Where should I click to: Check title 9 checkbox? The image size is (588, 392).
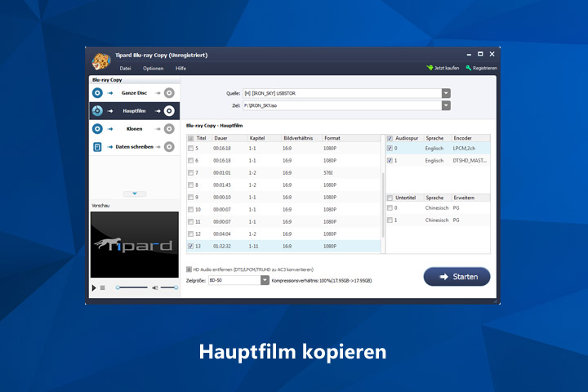(191, 197)
